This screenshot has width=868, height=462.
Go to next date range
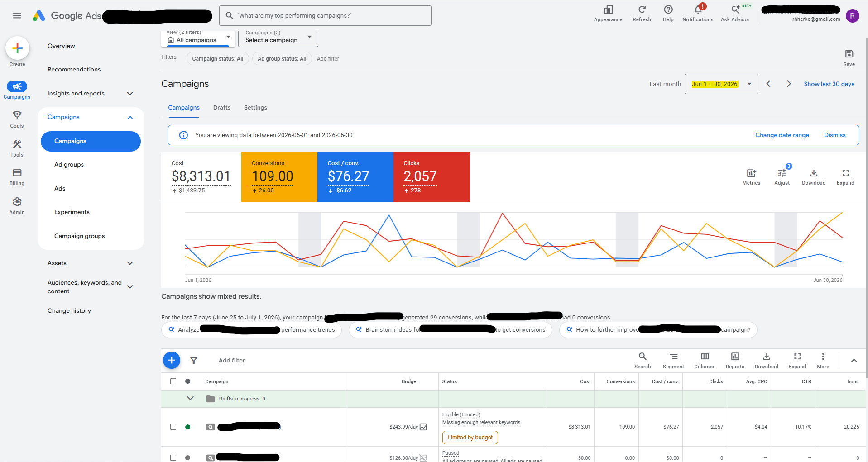789,84
